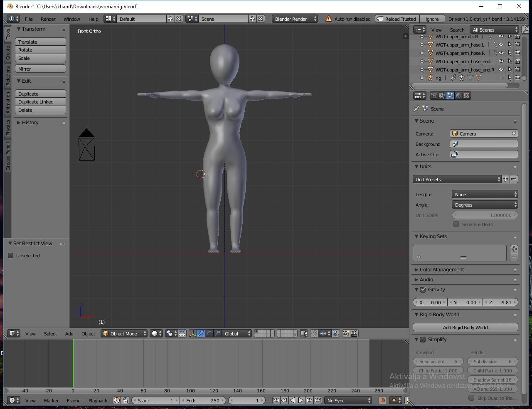Play the animation in reverse
The image size is (532, 409).
(x=293, y=400)
